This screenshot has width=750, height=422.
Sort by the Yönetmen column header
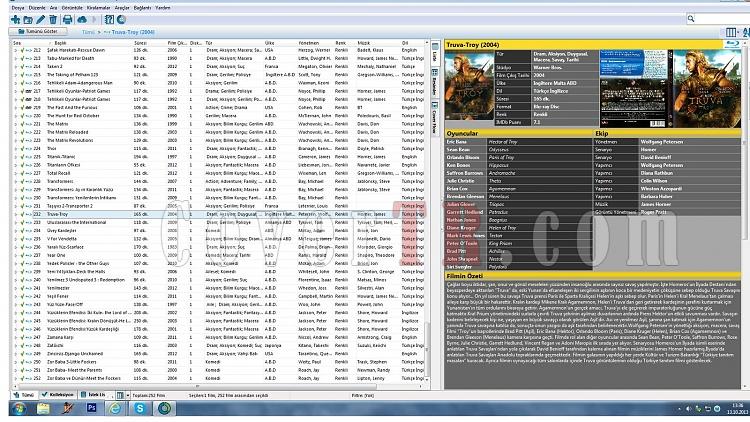click(x=309, y=43)
